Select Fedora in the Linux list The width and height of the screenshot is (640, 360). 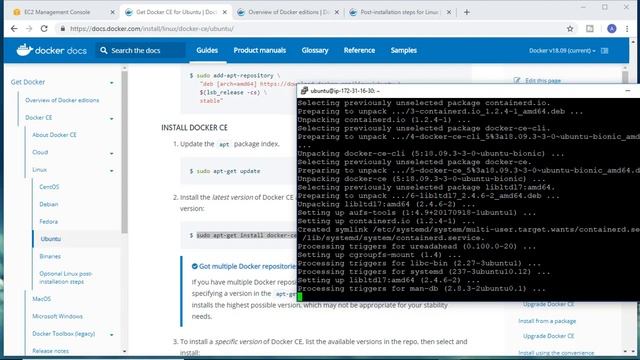click(x=49, y=221)
